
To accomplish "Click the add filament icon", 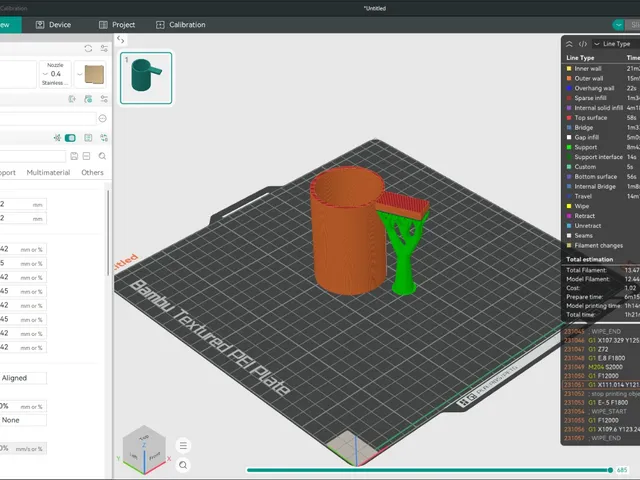I will coord(72,99).
